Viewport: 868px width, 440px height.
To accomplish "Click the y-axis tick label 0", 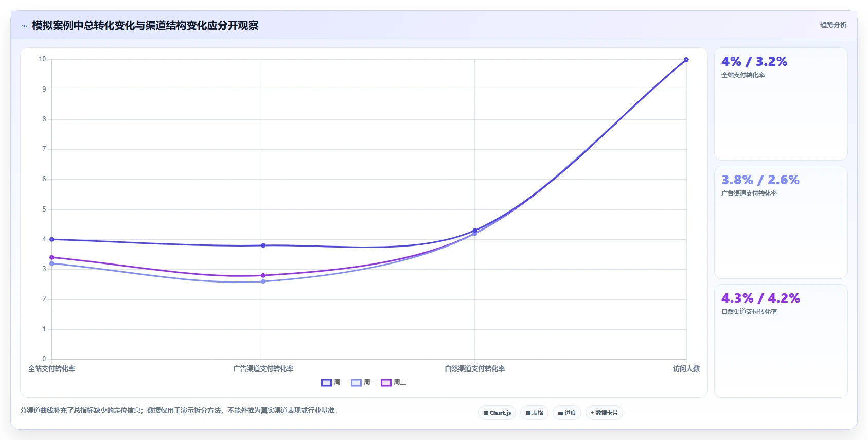I will 44,359.
